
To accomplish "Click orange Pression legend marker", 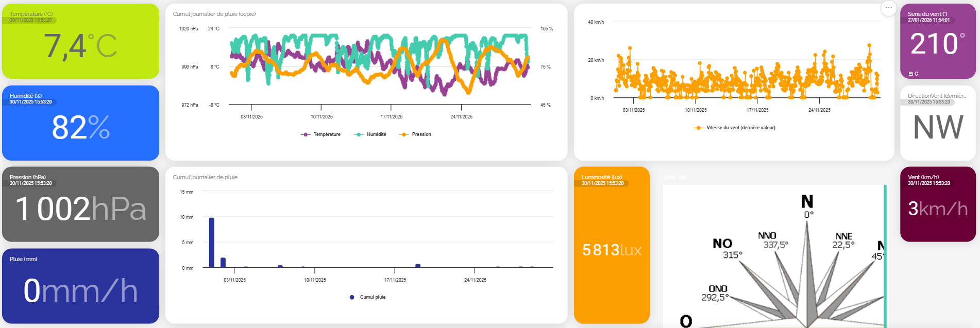I will pyautogui.click(x=404, y=134).
